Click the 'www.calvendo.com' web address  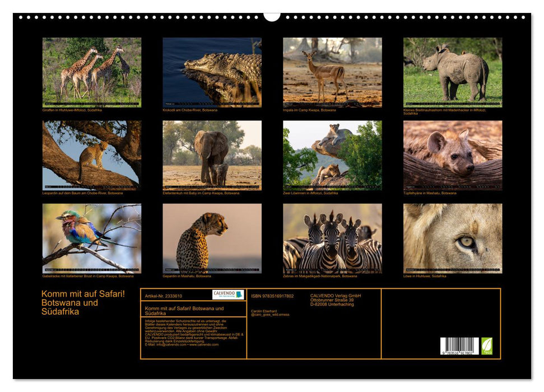(204, 345)
